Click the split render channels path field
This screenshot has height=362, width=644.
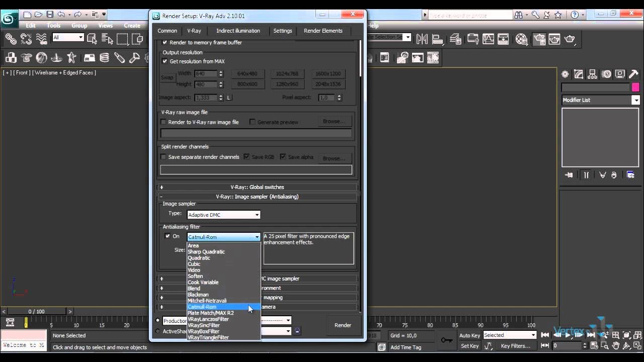pyautogui.click(x=256, y=170)
